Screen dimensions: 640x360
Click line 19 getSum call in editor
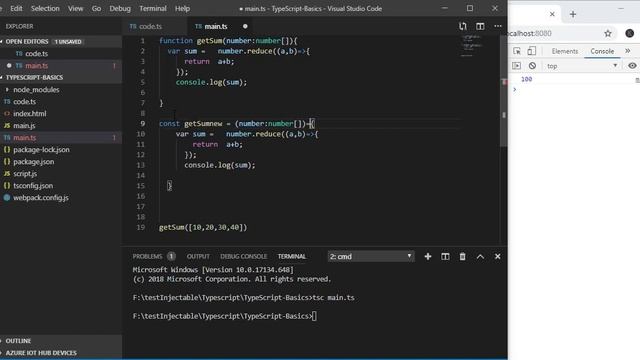click(x=203, y=227)
